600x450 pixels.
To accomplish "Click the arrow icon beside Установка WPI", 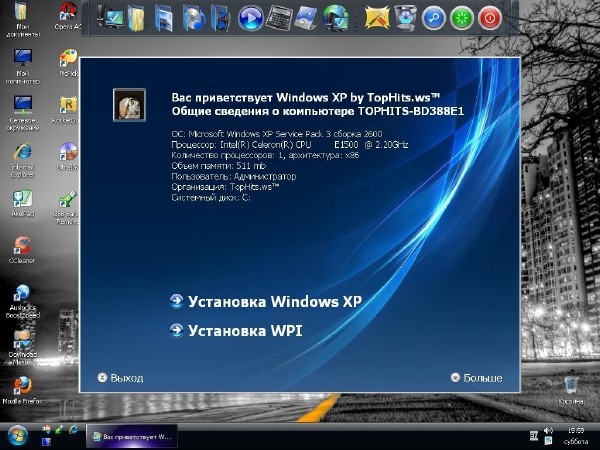I will (176, 330).
